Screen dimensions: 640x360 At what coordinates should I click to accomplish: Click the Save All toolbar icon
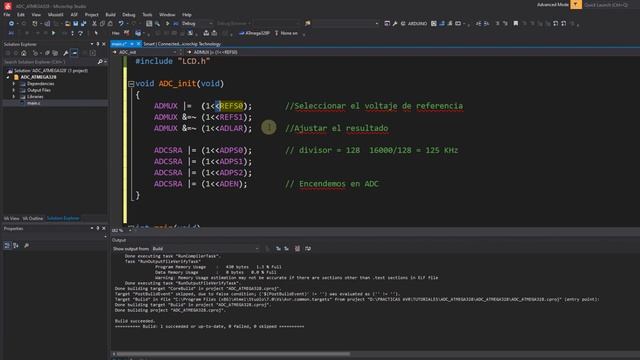(x=84, y=24)
